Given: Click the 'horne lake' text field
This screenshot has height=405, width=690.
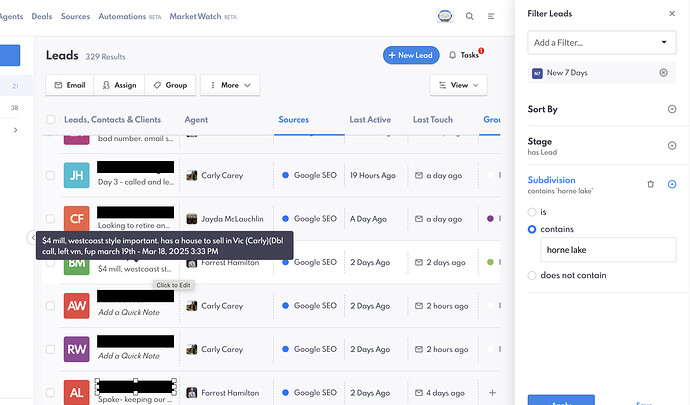Looking at the screenshot, I should coord(607,250).
